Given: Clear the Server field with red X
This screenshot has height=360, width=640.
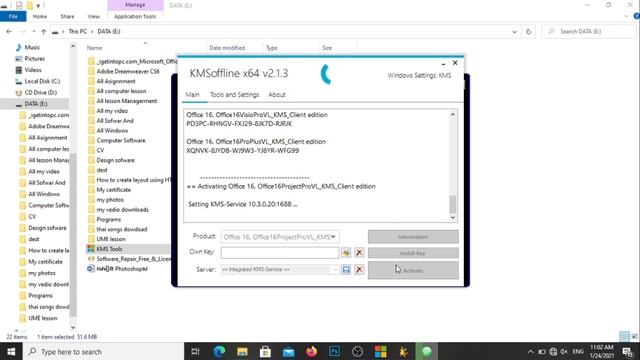Looking at the screenshot, I should [359, 269].
